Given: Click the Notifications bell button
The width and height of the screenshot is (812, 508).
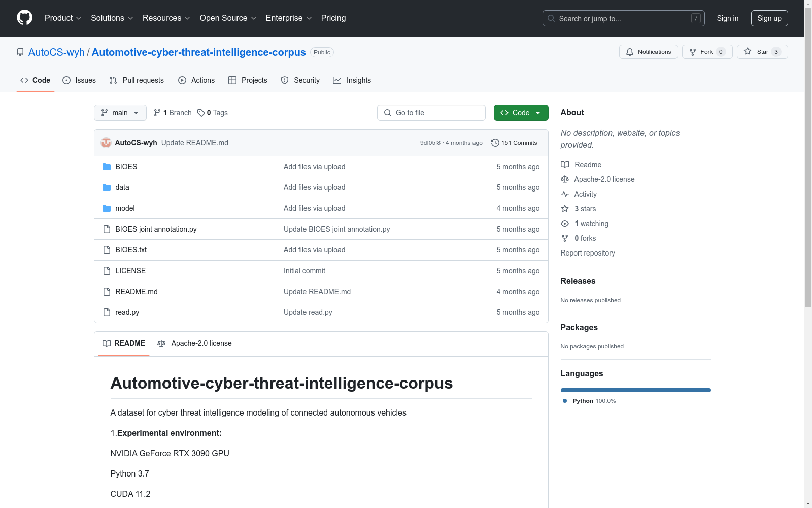Looking at the screenshot, I should 648,52.
